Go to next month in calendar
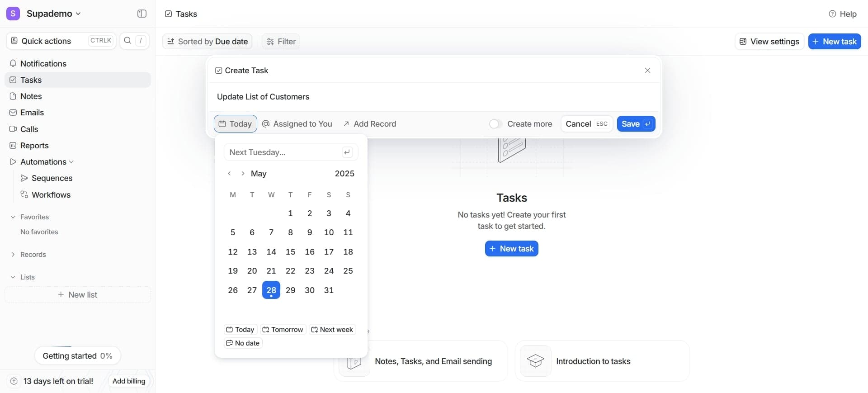 pyautogui.click(x=243, y=174)
